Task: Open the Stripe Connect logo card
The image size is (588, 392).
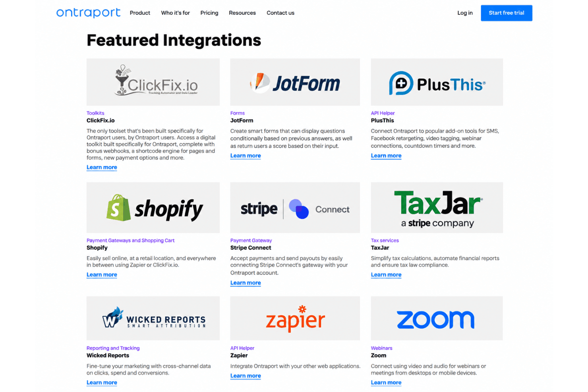Action: [x=295, y=208]
